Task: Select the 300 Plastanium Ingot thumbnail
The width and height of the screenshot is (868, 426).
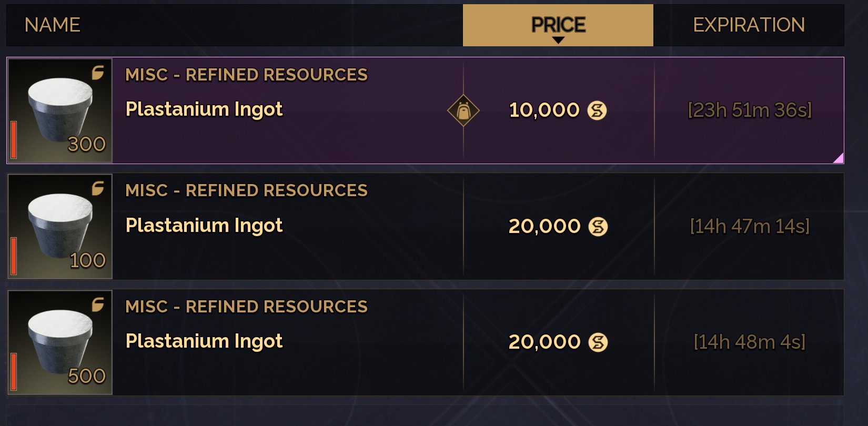Action: point(60,110)
